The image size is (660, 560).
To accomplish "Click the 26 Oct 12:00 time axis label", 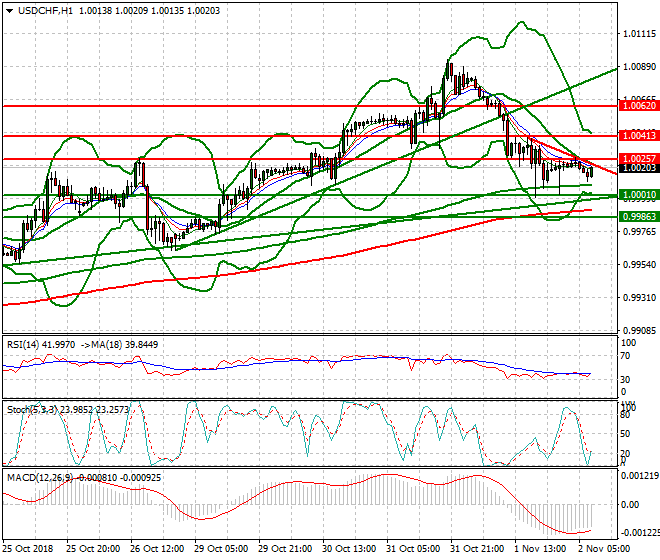I will (x=157, y=549).
